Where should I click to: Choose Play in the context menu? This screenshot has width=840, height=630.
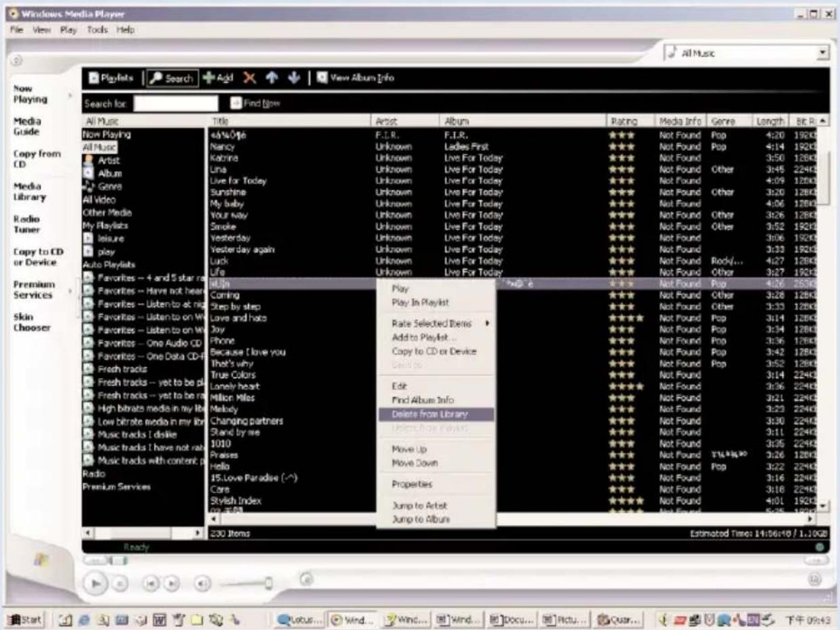(436, 288)
